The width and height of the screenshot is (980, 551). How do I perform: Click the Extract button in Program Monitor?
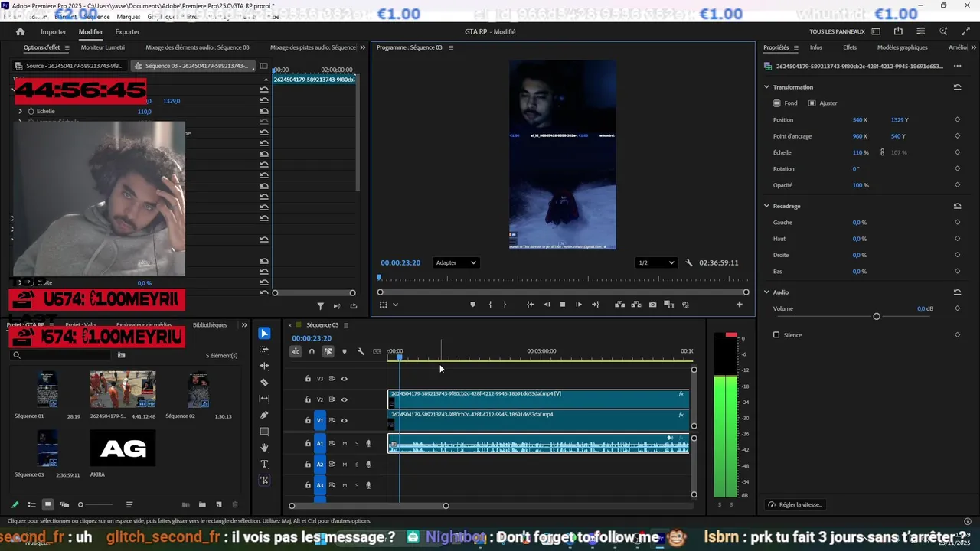click(x=635, y=304)
